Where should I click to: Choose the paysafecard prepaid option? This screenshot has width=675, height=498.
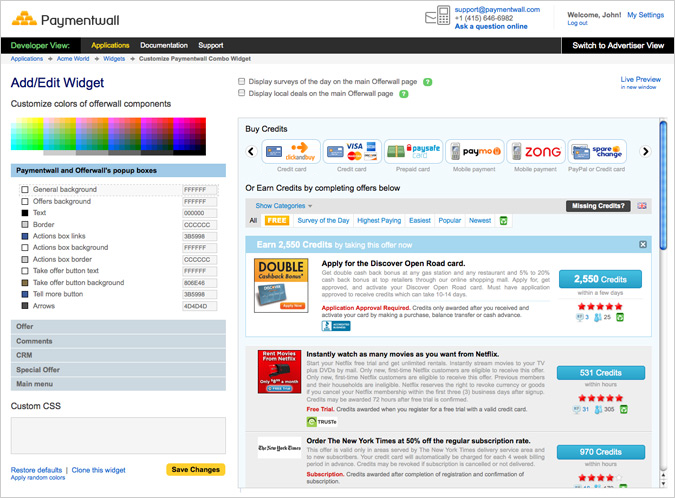click(413, 152)
